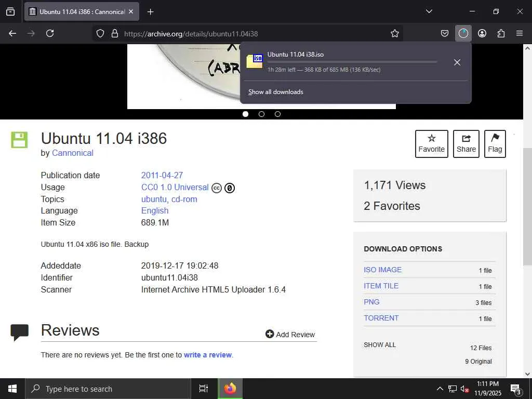Click the ubuntu11.04i38 identifier value
Screen dimensions: 532x399
point(169,277)
